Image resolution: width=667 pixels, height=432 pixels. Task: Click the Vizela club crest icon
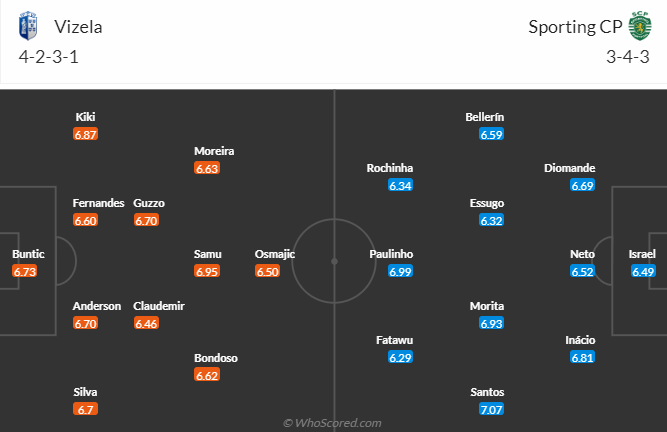[x=28, y=26]
